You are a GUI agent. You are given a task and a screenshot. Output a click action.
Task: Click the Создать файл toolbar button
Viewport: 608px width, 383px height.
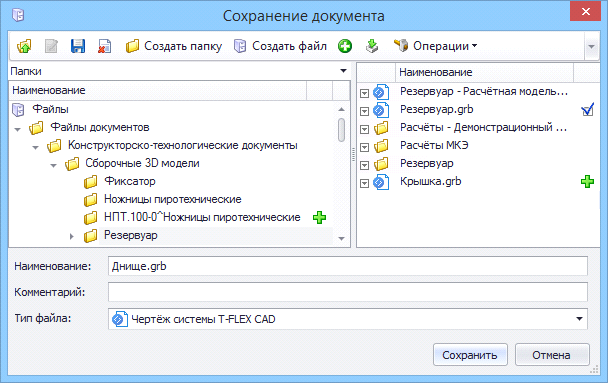click(281, 46)
